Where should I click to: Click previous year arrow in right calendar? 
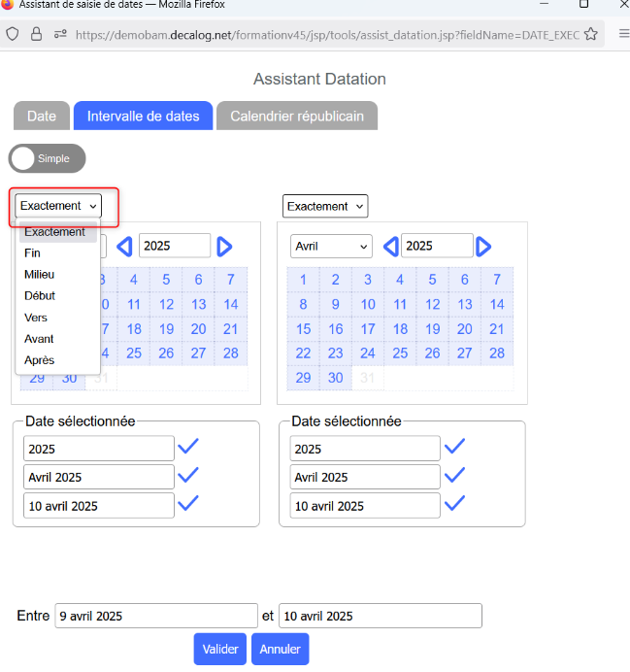pos(390,247)
